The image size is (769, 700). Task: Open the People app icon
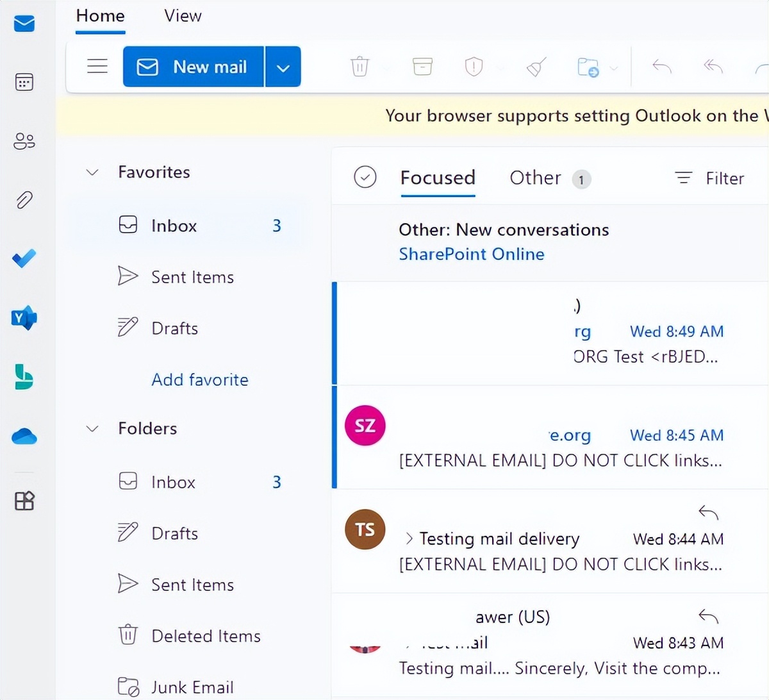coord(24,141)
